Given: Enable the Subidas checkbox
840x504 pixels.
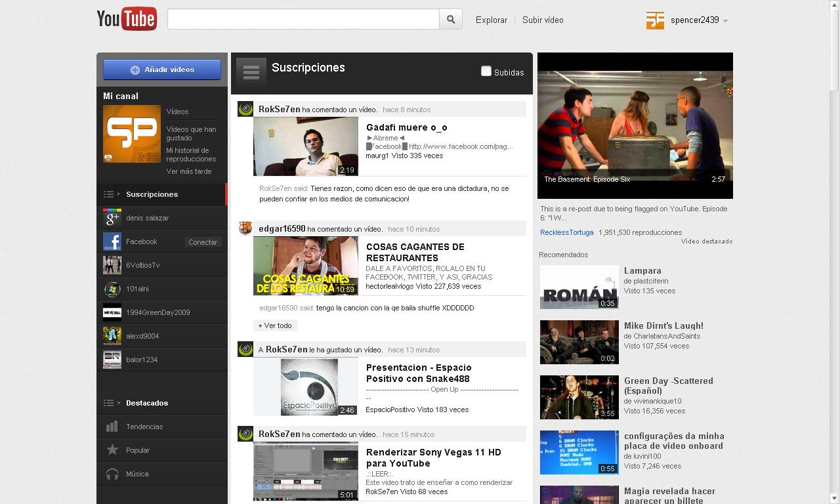Looking at the screenshot, I should point(486,72).
